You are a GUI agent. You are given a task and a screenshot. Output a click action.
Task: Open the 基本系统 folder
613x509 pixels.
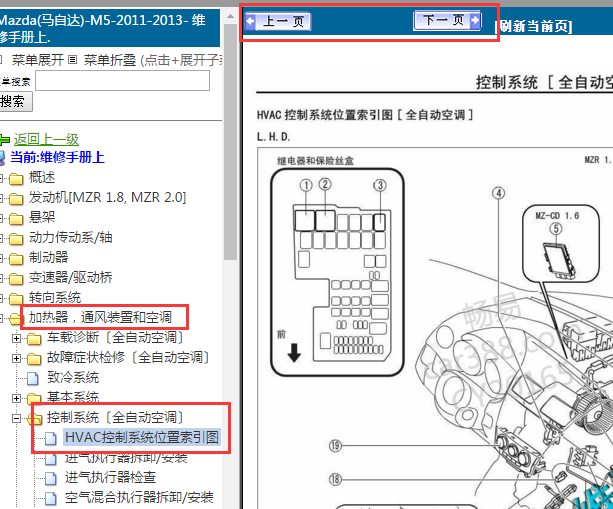point(73,398)
